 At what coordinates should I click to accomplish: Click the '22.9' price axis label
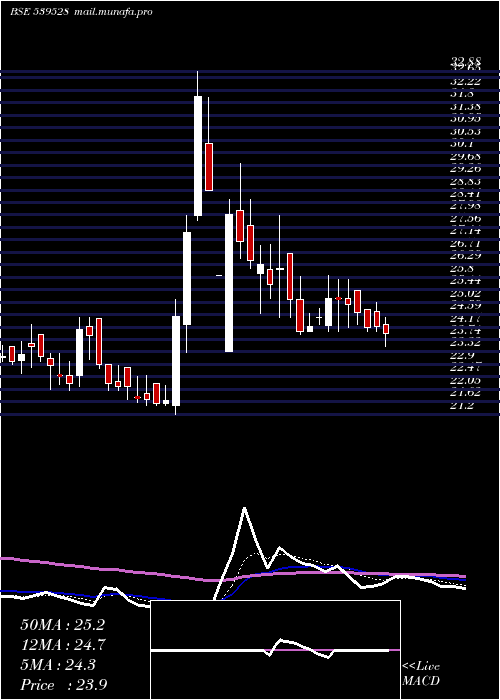point(462,355)
